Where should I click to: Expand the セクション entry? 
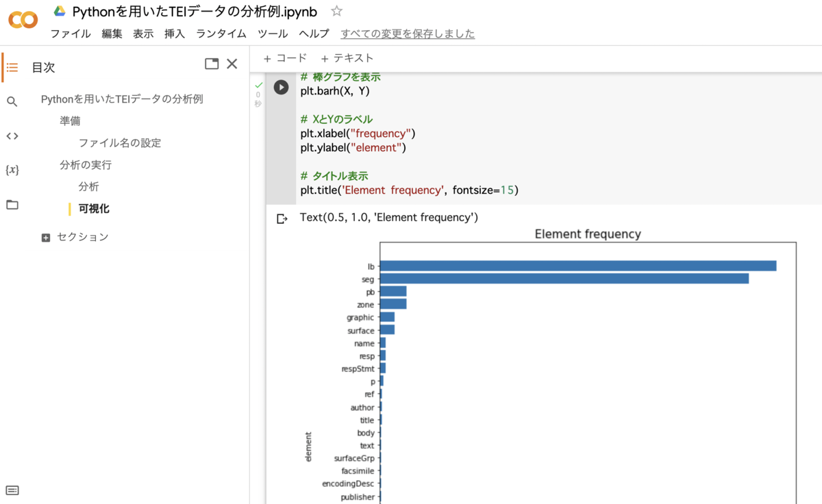(45, 236)
